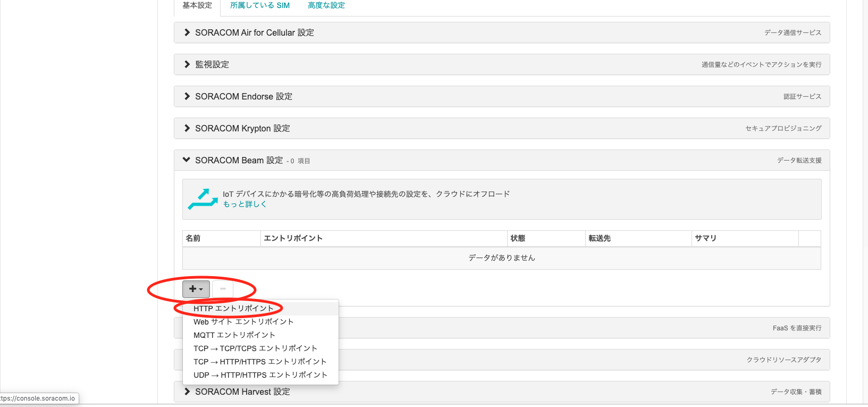This screenshot has height=407, width=868.
Task: Click the 名前 column header
Action: click(222, 238)
